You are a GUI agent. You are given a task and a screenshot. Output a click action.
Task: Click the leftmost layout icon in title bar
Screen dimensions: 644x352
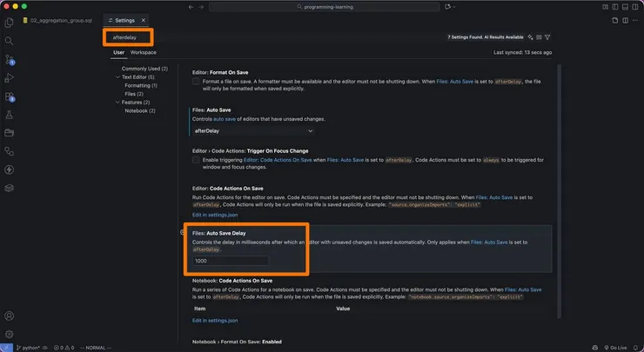[x=605, y=7]
